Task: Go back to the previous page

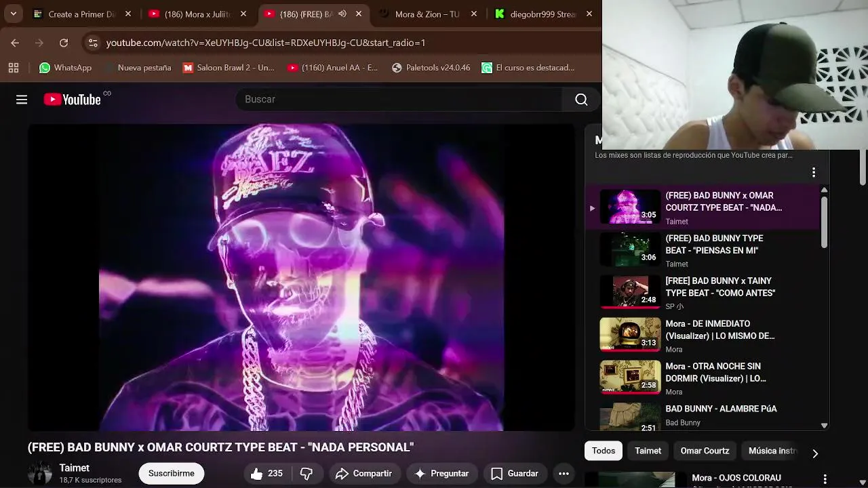Action: pyautogui.click(x=15, y=43)
